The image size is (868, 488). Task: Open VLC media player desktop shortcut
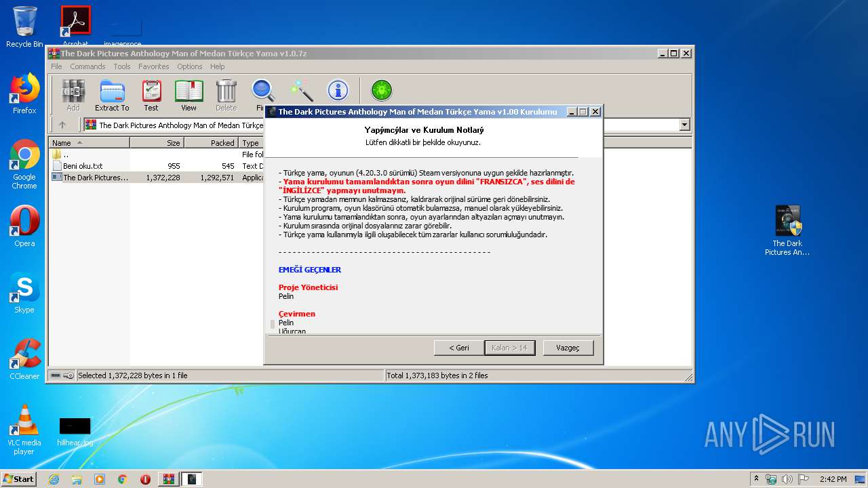[24, 430]
